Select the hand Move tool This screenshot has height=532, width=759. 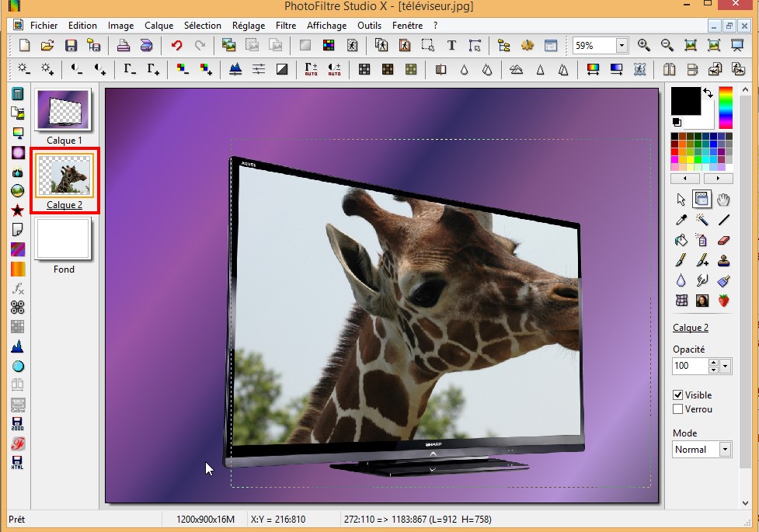724,200
